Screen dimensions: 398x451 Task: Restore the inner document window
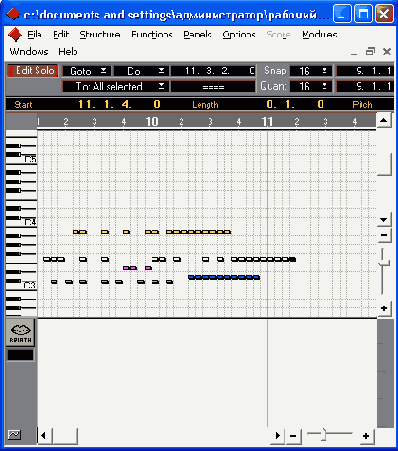coord(370,52)
